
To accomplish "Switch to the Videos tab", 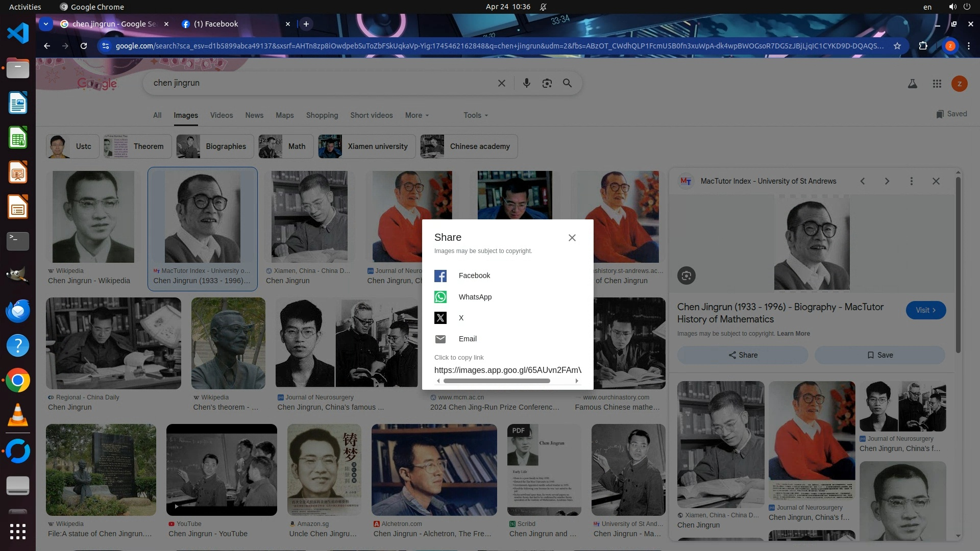I will click(x=221, y=115).
